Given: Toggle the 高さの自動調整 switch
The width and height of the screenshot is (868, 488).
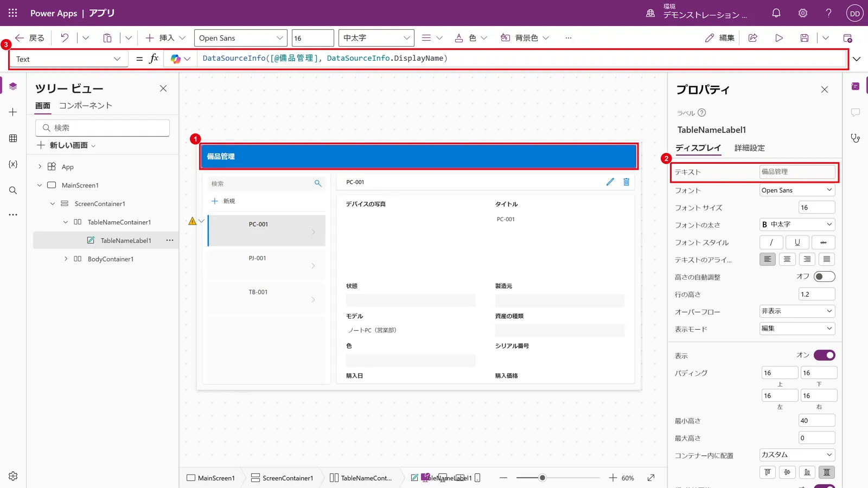Looking at the screenshot, I should click(x=824, y=277).
